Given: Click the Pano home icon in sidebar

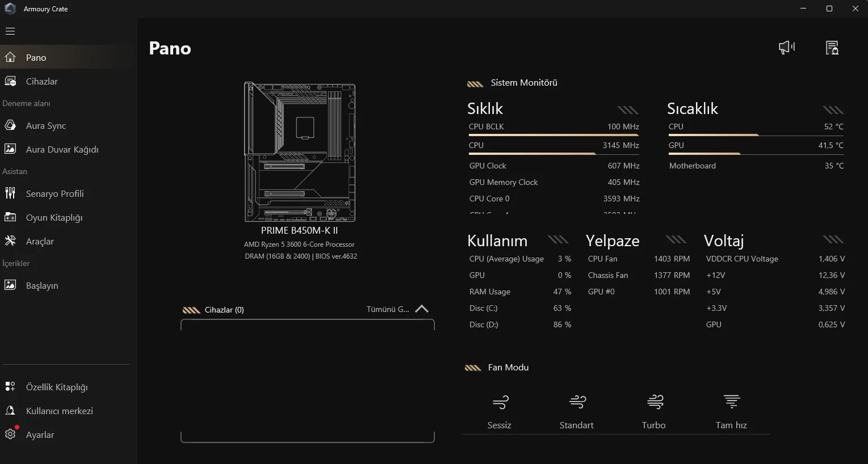Looking at the screenshot, I should [x=10, y=57].
